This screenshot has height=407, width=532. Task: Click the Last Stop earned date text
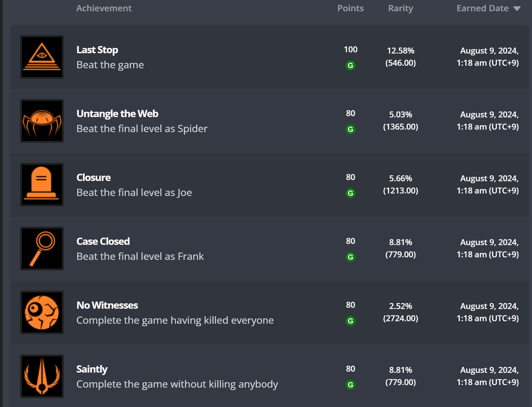tap(488, 57)
